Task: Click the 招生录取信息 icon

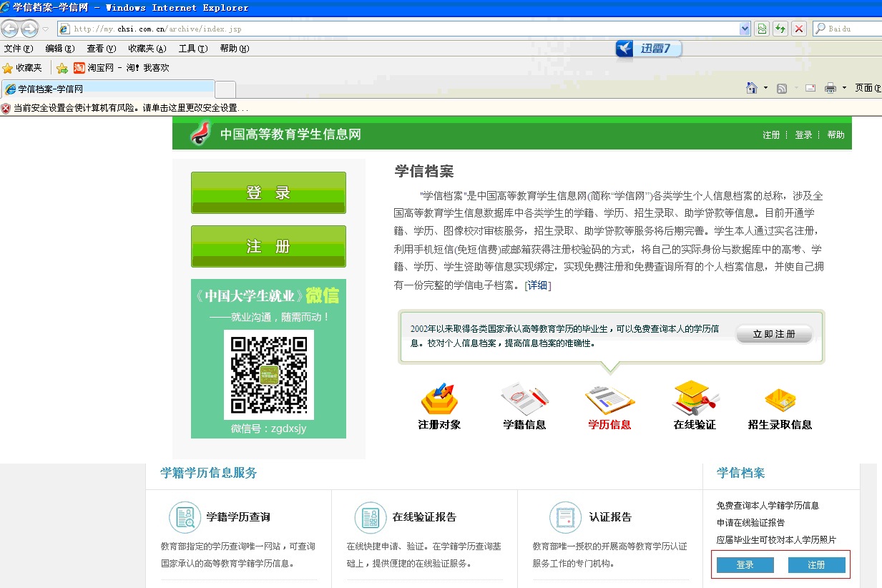Action: point(780,399)
